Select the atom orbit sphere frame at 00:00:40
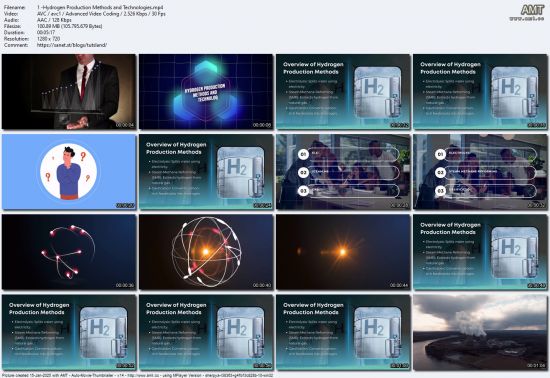Screen dimensions: 550x378 [206, 252]
